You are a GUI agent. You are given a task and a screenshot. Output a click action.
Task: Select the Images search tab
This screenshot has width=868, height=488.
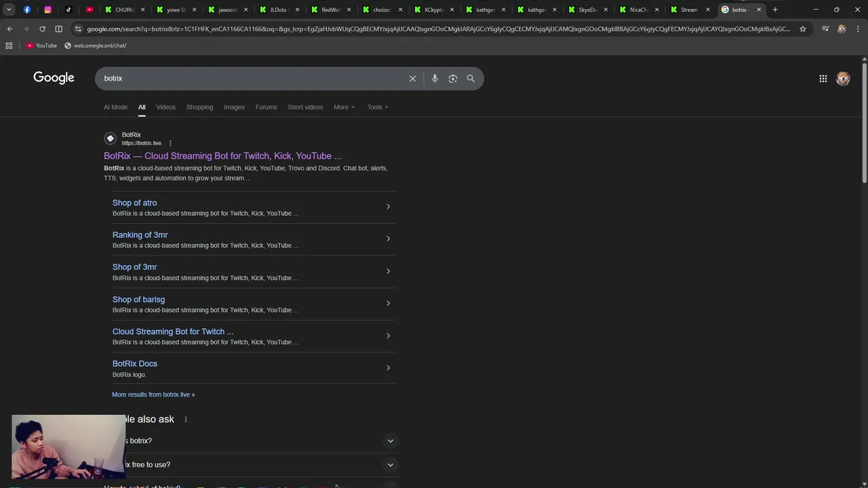coord(234,107)
